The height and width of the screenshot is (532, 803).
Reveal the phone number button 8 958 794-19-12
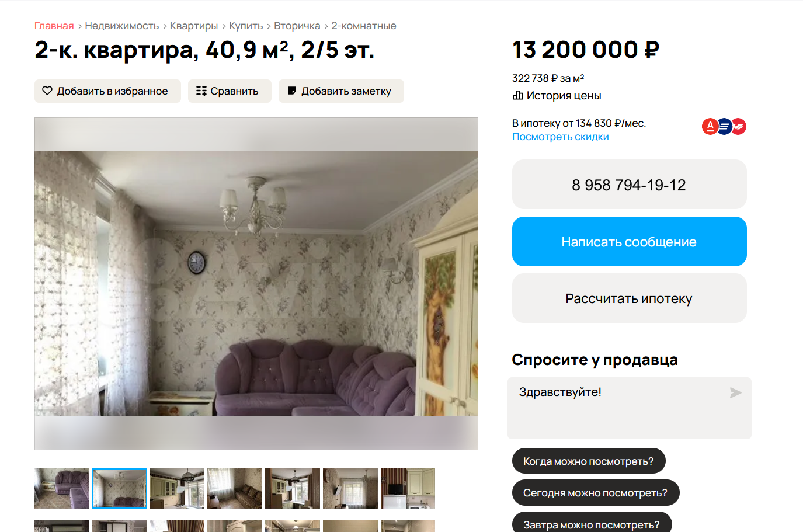coord(630,185)
